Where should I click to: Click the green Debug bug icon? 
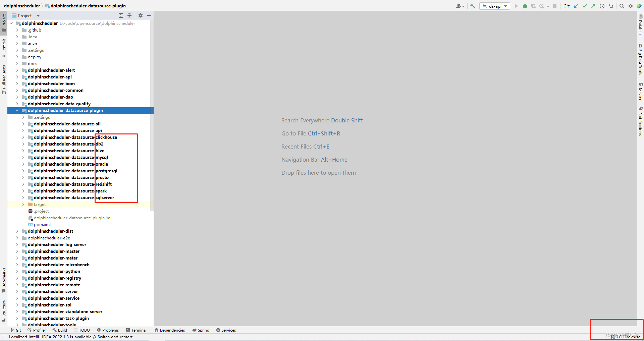click(x=525, y=6)
